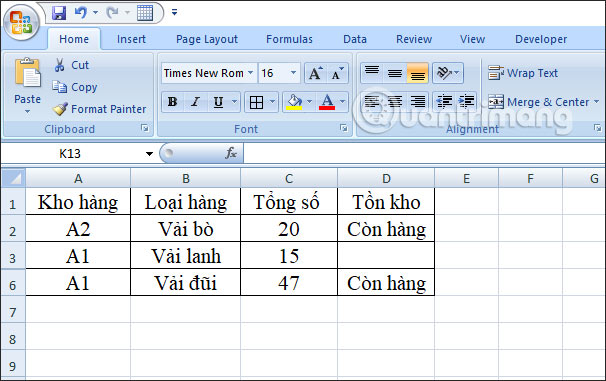
Task: Click the table grid icon in Quick Access Toolbar
Action: click(x=145, y=13)
